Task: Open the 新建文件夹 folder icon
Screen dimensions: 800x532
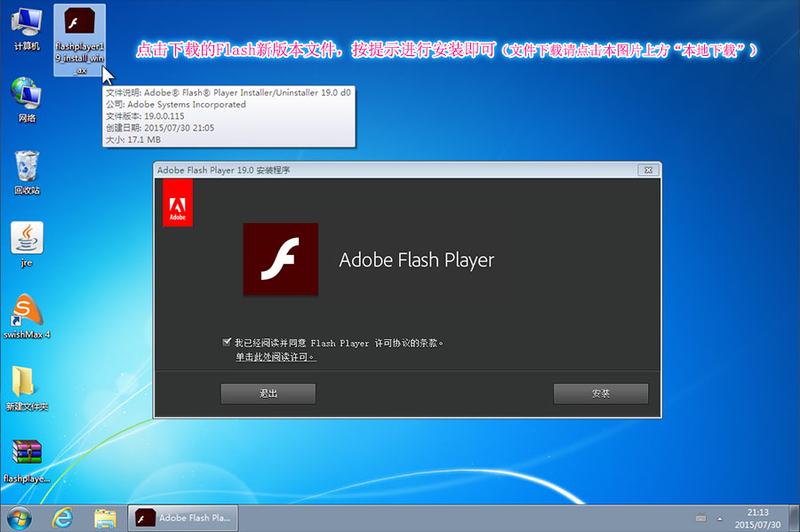Action: pos(27,388)
